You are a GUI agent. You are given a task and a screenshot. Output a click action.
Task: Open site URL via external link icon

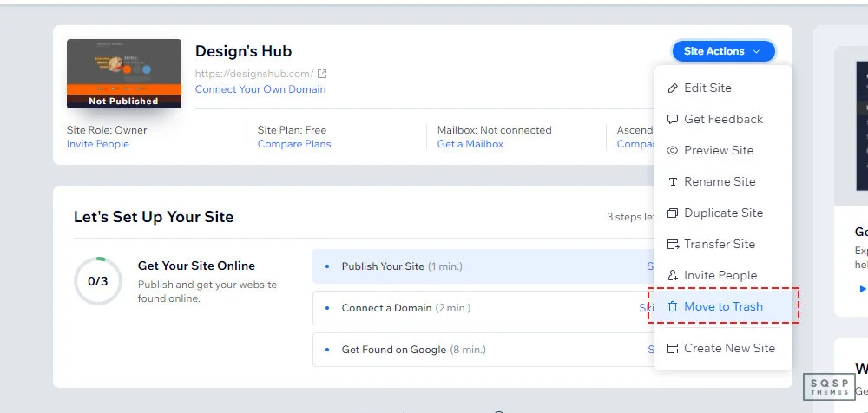pos(322,74)
